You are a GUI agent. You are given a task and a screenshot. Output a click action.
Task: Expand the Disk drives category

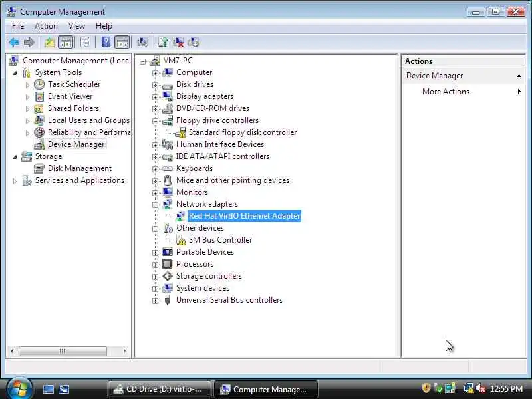[x=156, y=85]
